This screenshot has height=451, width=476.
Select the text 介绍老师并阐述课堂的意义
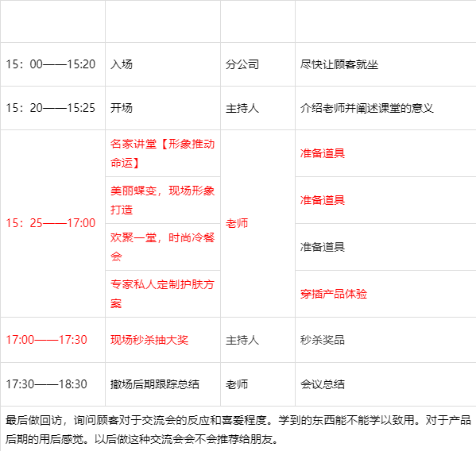(367, 108)
